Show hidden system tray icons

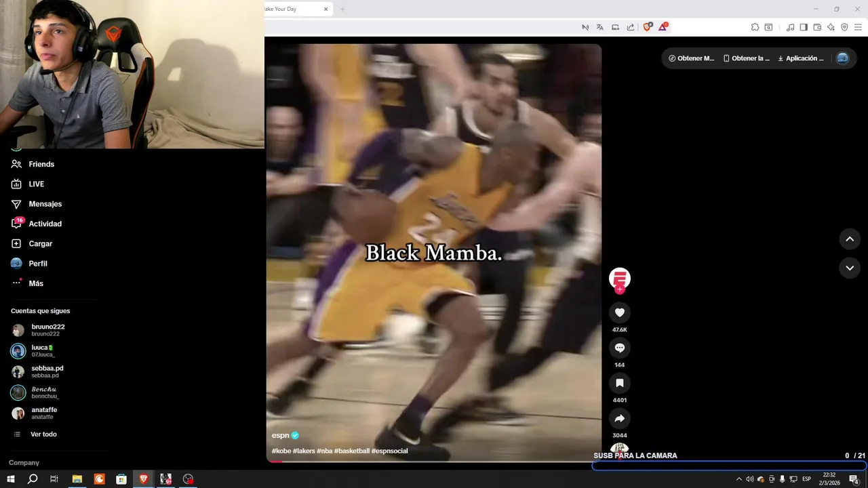738,479
